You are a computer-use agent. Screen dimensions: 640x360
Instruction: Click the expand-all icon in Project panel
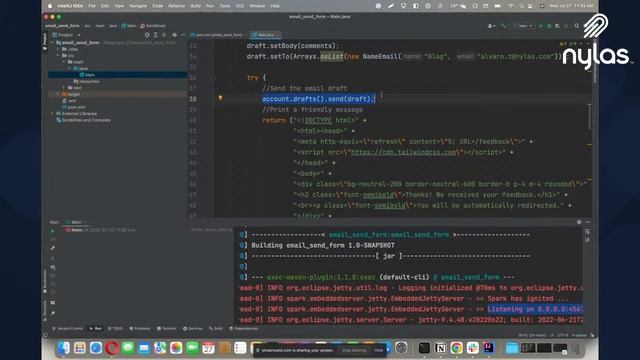pyautogui.click(x=156, y=35)
